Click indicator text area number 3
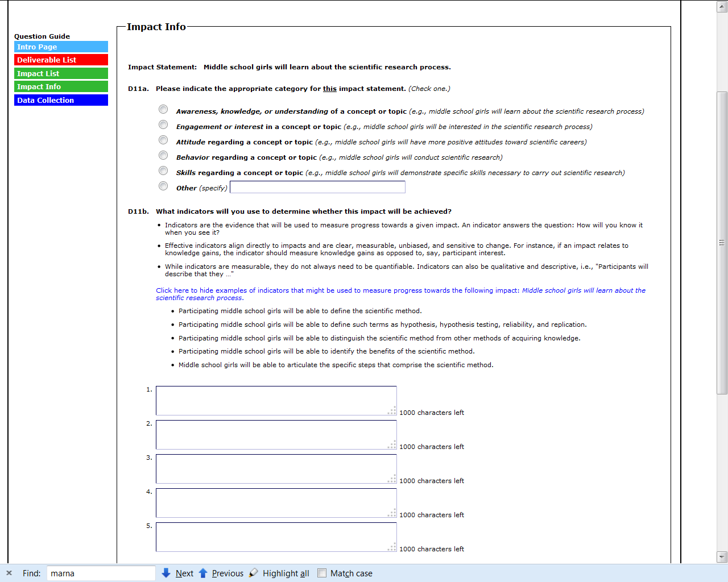 click(276, 469)
